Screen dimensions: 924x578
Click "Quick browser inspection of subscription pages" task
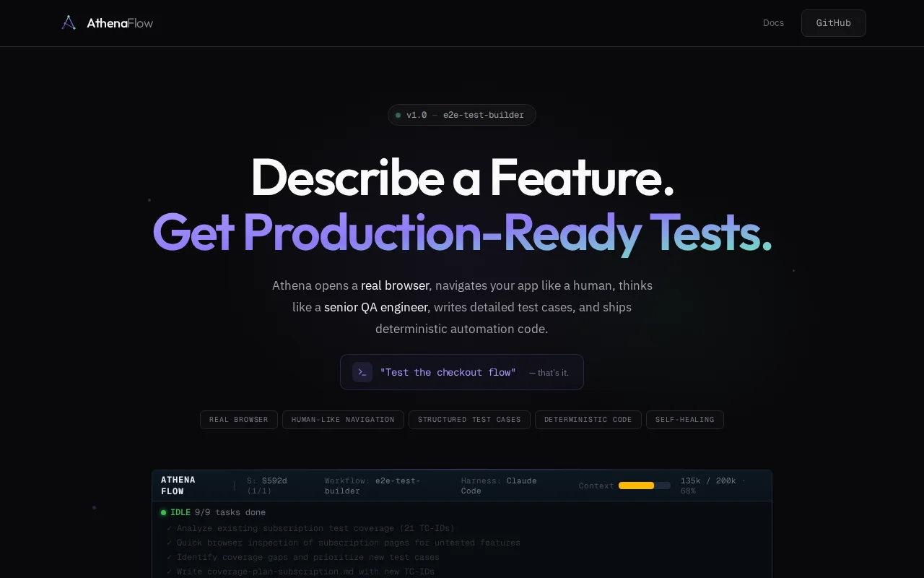pos(344,543)
